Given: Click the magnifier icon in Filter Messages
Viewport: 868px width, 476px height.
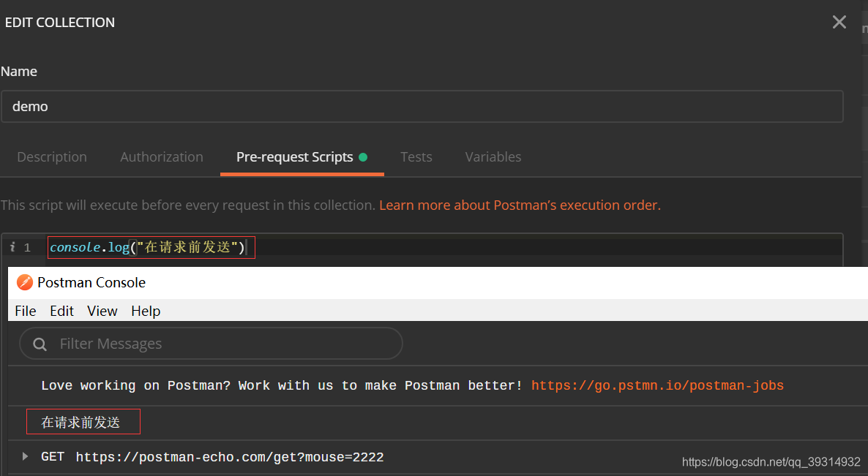Looking at the screenshot, I should point(40,344).
